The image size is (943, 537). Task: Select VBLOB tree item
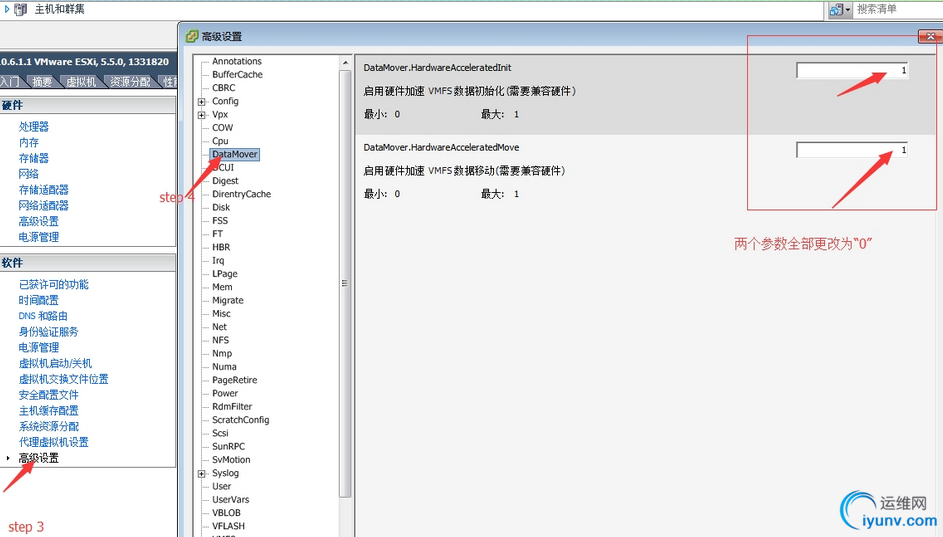[226, 512]
